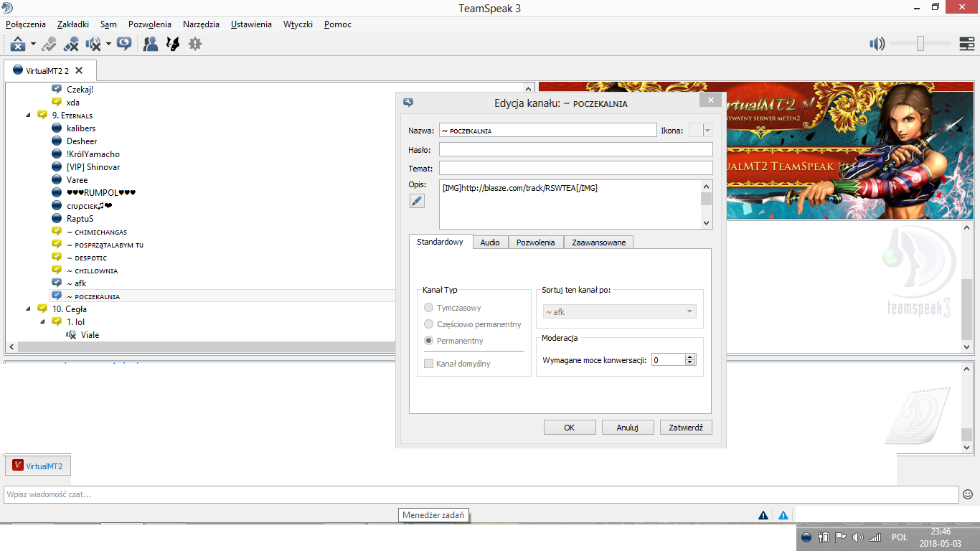Open the Zakładki menu
This screenshot has width=980, height=551.
(x=72, y=24)
